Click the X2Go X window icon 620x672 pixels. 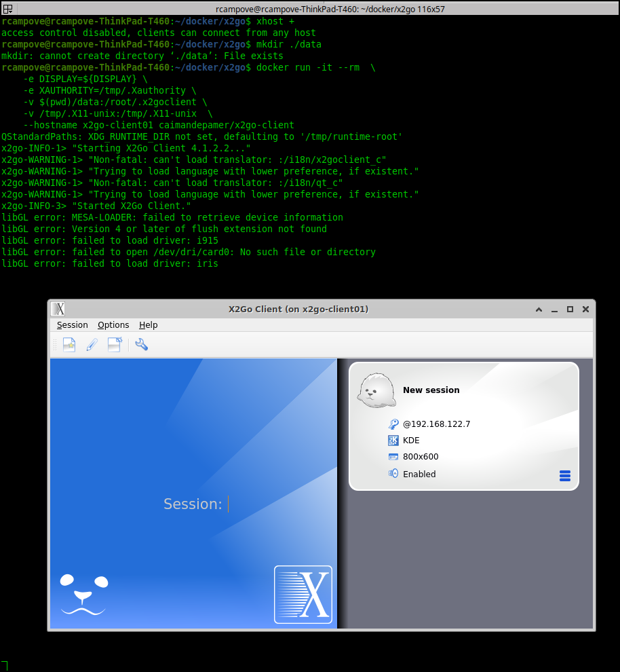[x=58, y=309]
